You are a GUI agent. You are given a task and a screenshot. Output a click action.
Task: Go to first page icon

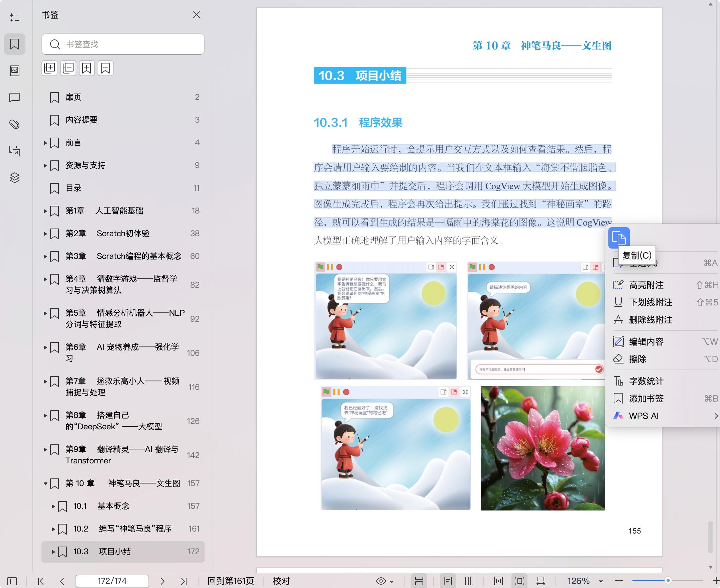pos(41,581)
